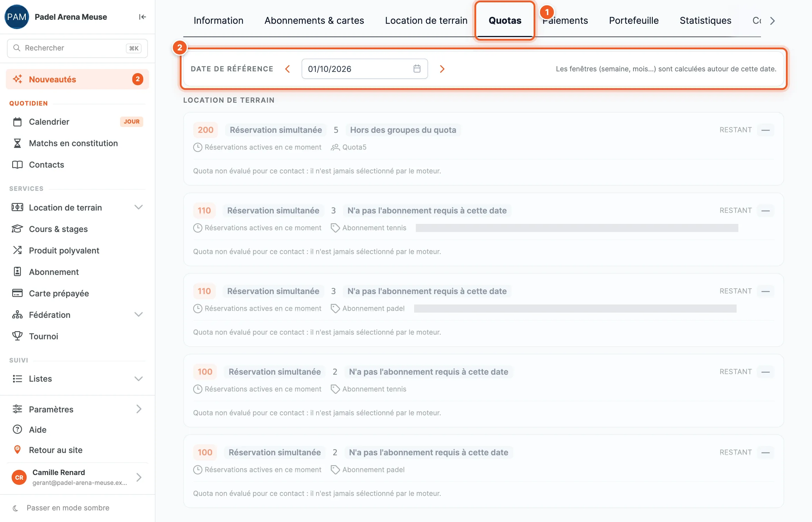Open Camille Renard account menu
The width and height of the screenshot is (812, 522).
pos(77,477)
